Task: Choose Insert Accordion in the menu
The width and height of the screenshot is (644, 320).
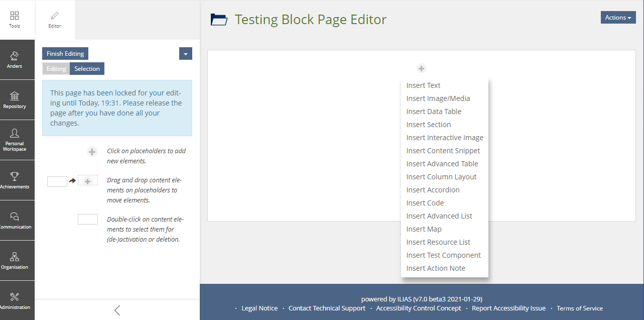Action: tap(433, 190)
